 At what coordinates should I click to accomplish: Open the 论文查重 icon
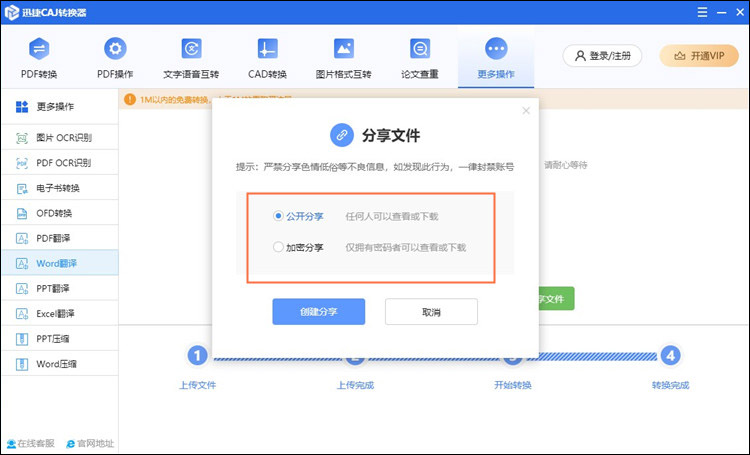pos(419,49)
